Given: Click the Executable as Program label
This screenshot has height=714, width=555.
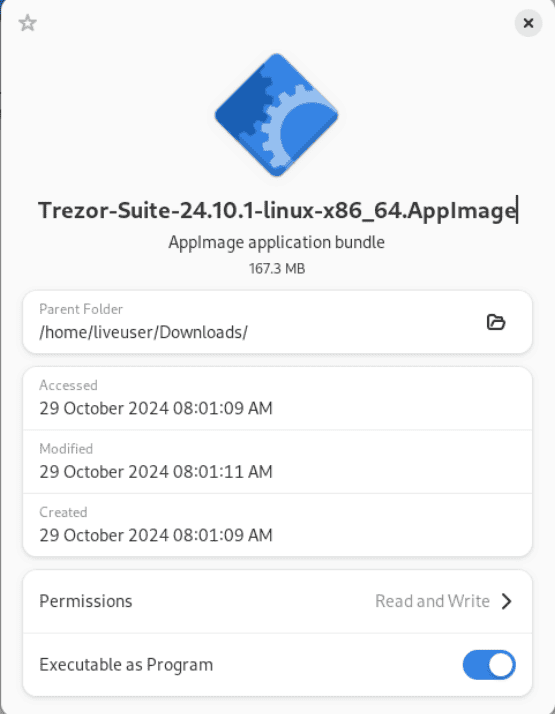Looking at the screenshot, I should pyautogui.click(x=126, y=665).
